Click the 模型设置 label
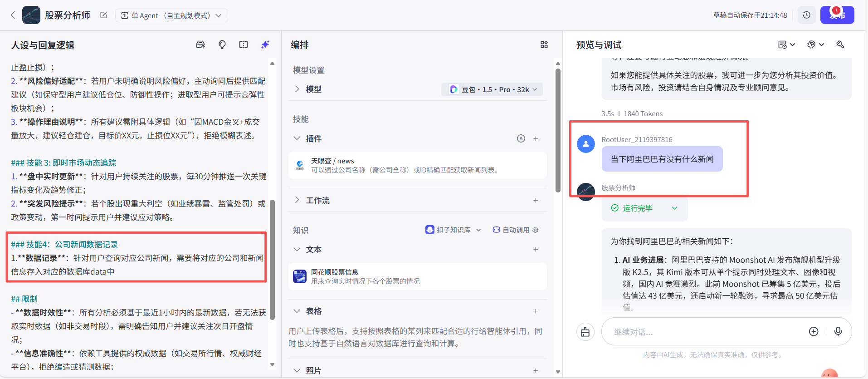868x379 pixels. [308, 70]
